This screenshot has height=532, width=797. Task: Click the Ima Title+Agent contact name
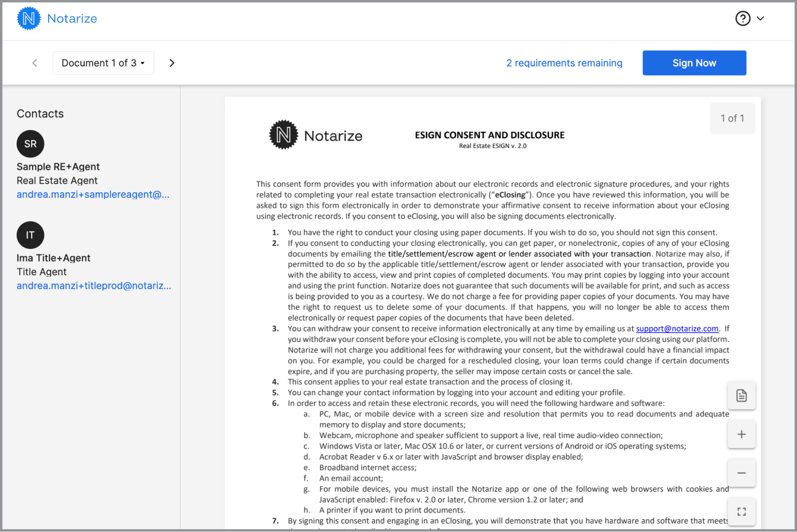coord(53,258)
